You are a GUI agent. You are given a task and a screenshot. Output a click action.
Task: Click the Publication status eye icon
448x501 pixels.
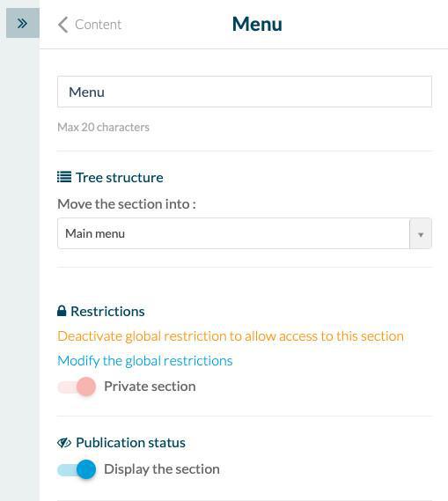(x=64, y=443)
